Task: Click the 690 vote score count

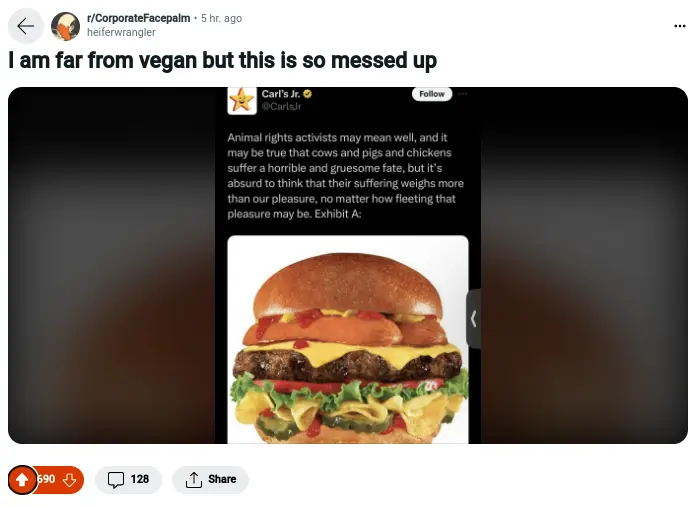Action: coord(47,479)
